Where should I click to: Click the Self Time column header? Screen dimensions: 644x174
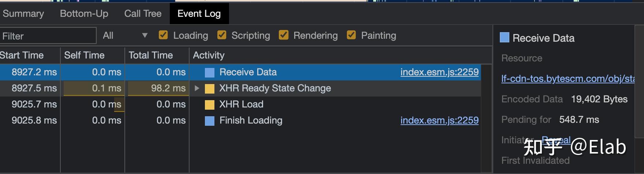pyautogui.click(x=85, y=55)
